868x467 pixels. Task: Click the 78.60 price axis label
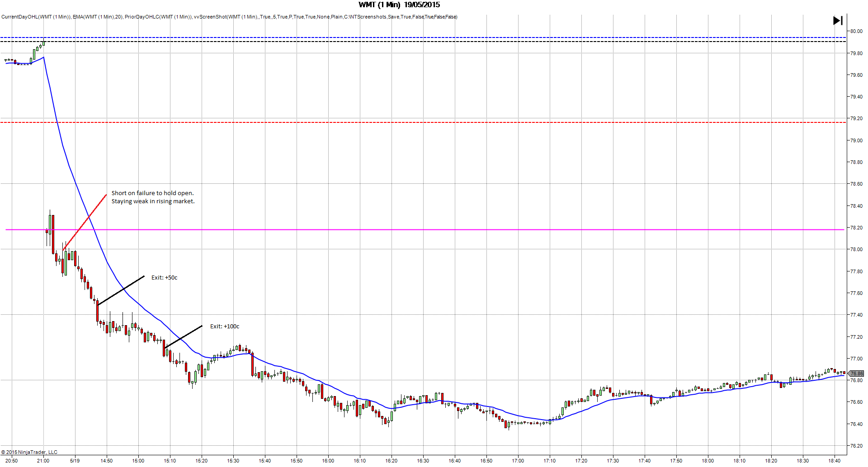856,184
